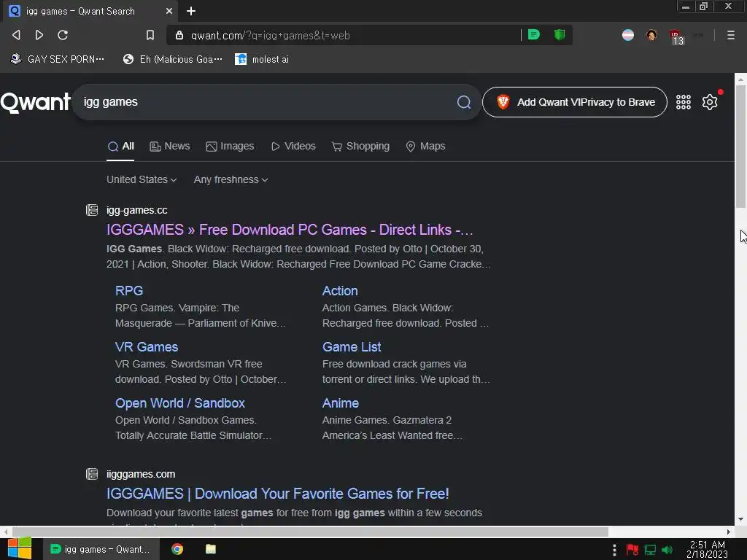
Task: Open the Windows Start button
Action: (20, 548)
